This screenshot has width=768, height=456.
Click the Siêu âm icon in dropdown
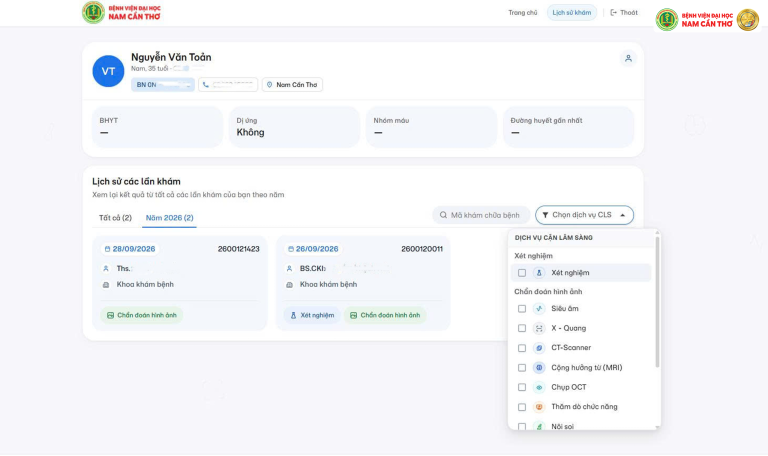539,309
